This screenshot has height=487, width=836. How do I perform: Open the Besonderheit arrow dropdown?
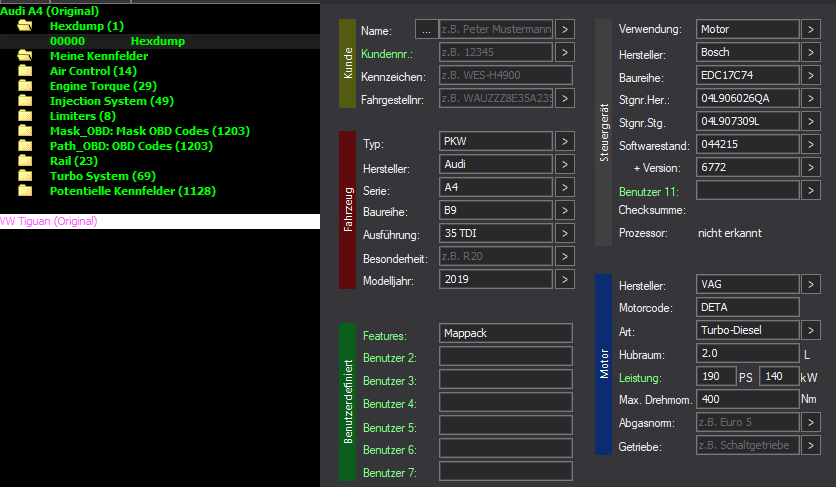(x=565, y=256)
